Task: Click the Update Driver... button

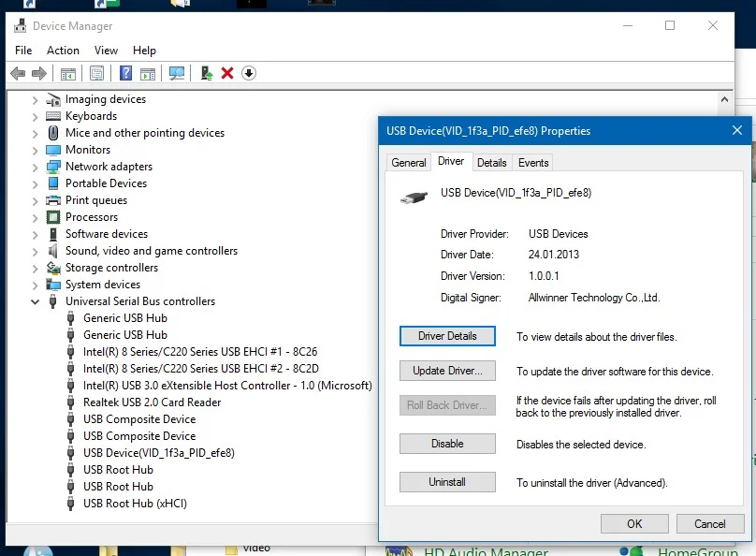Action: coord(447,371)
